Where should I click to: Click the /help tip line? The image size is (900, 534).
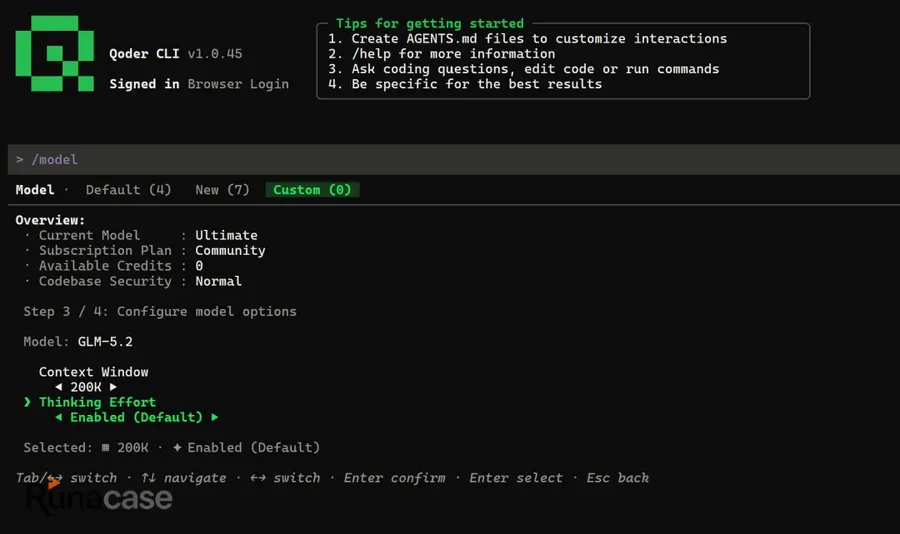coord(441,53)
